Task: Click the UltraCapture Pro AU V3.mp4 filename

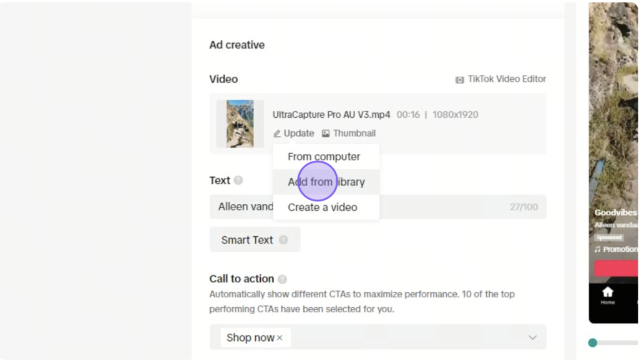Action: 331,115
